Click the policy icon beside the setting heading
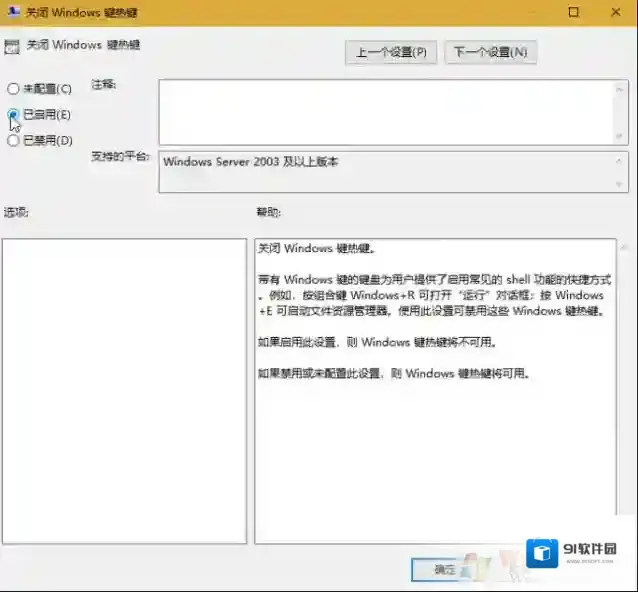Screen dimensions: 638x592 coord(12,46)
